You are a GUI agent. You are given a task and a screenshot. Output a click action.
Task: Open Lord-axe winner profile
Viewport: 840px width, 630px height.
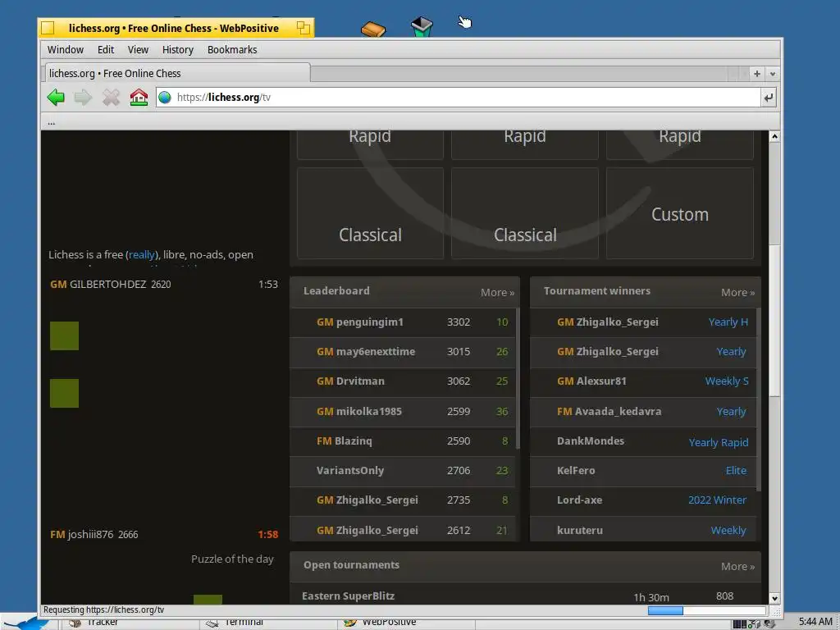pos(579,500)
